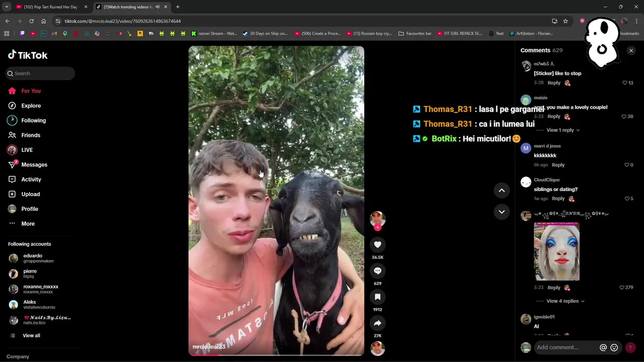Viewport: 644px width, 362px height.
Task: Unmute the video with speaker icon
Action: coord(200,57)
